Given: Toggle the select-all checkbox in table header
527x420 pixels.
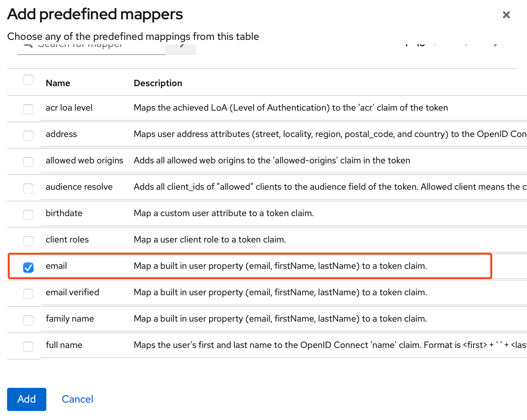Looking at the screenshot, I should [28, 80].
